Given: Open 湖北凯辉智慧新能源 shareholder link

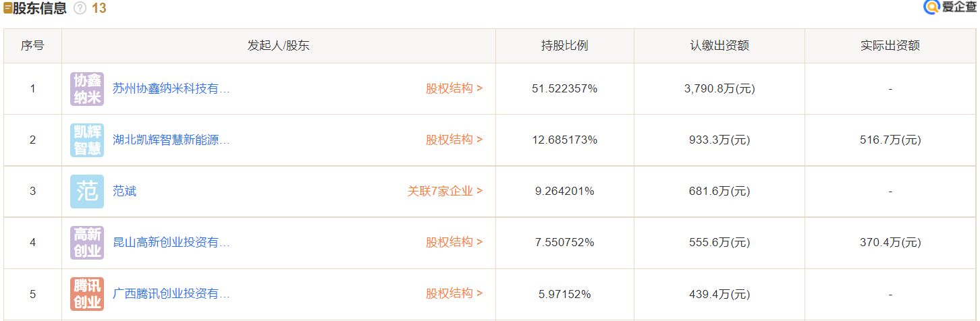Looking at the screenshot, I should point(171,140).
